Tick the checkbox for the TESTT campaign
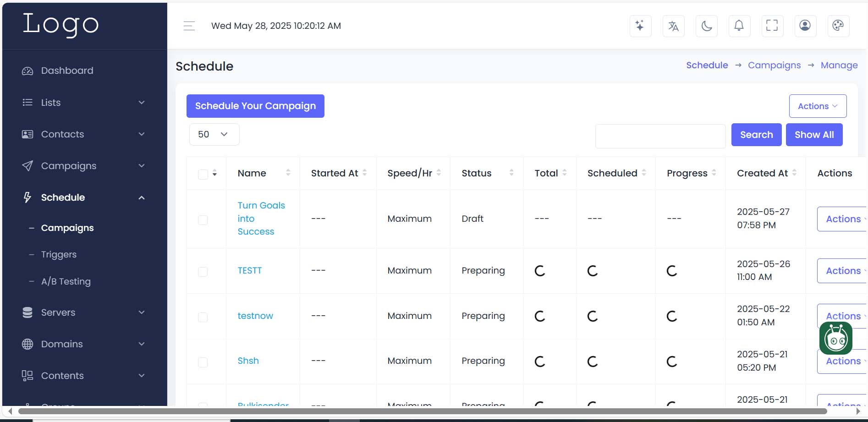The width and height of the screenshot is (868, 422). point(203,272)
